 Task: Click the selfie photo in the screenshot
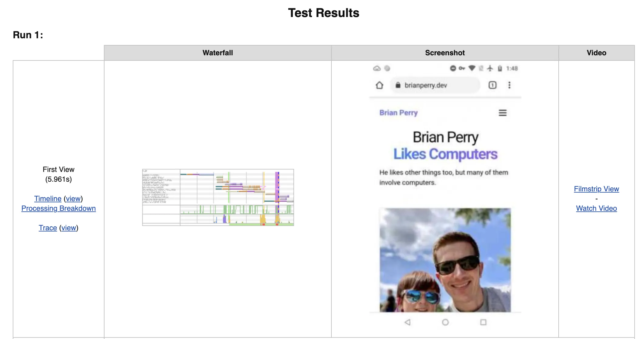coord(445,260)
